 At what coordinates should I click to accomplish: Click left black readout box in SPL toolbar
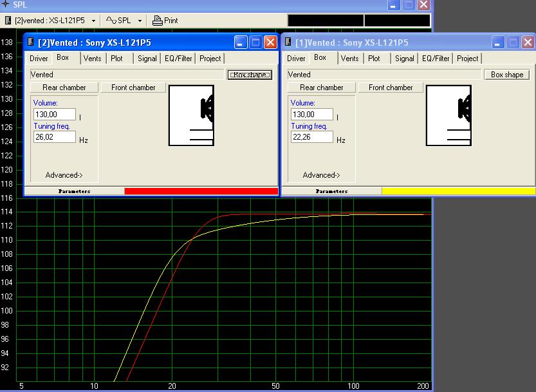click(x=326, y=21)
